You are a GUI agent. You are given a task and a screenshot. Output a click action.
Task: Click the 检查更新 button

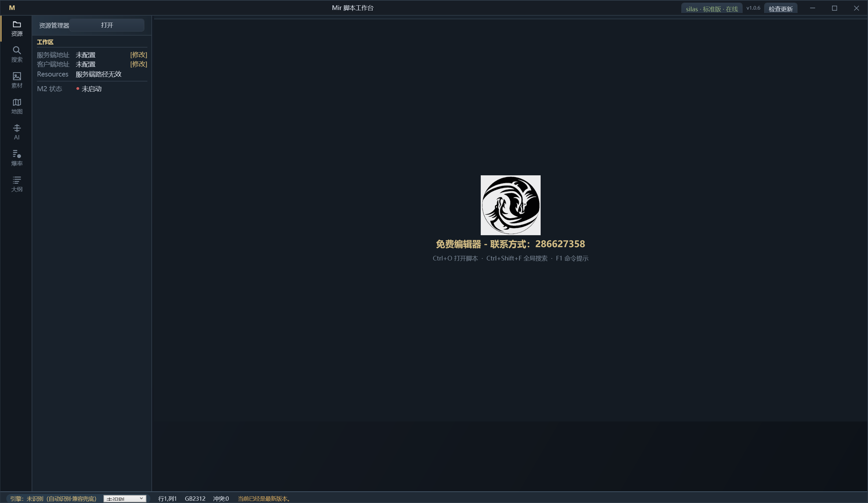(781, 9)
